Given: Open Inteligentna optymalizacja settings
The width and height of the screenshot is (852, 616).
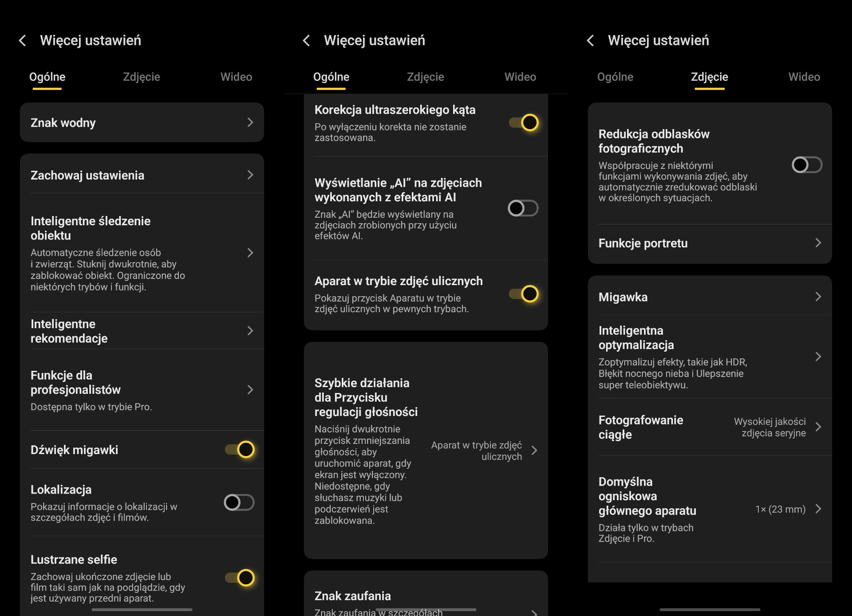Looking at the screenshot, I should [818, 357].
